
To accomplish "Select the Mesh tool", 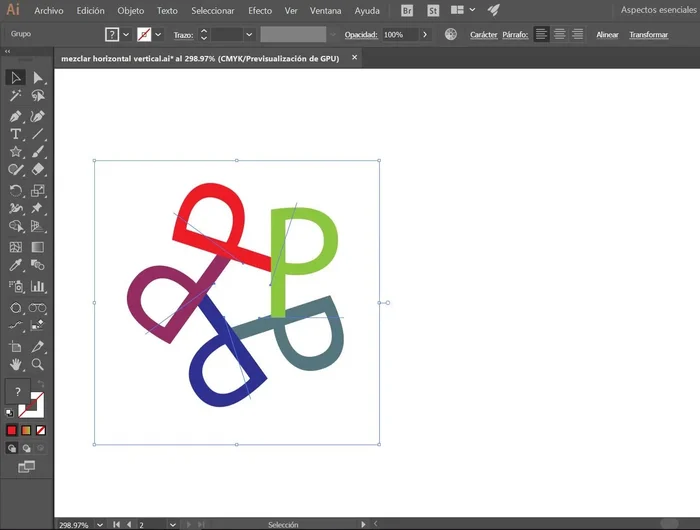I will [x=16, y=247].
